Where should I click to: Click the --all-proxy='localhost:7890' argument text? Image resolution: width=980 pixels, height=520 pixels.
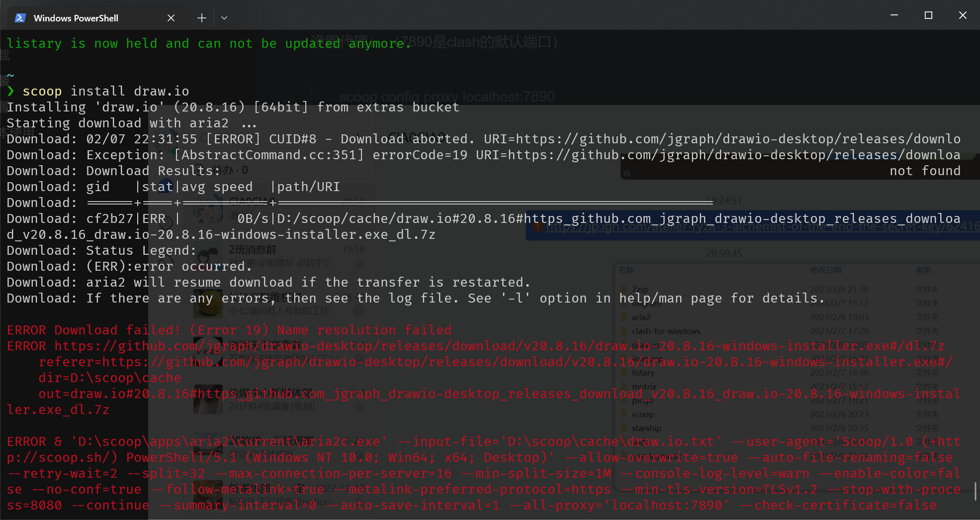(x=619, y=505)
